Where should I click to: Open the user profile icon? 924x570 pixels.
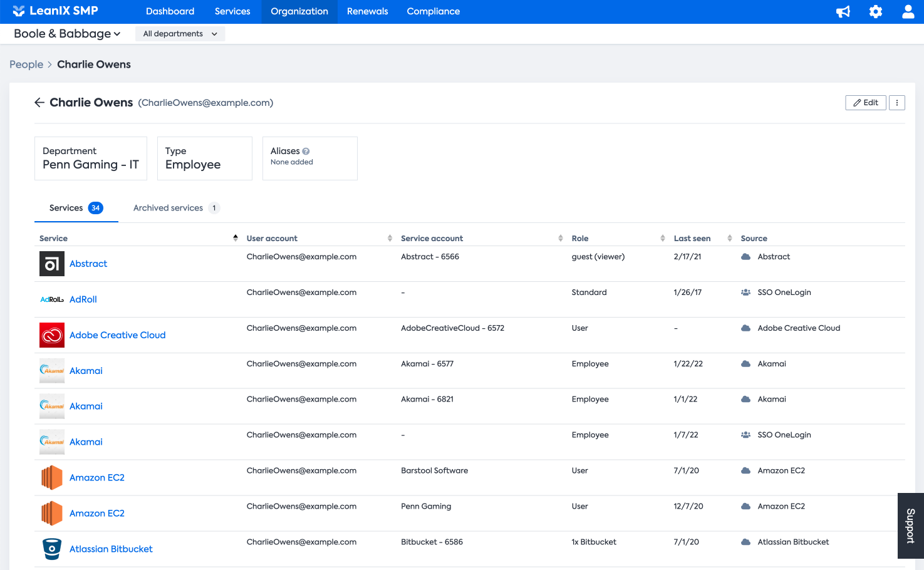[x=908, y=11]
